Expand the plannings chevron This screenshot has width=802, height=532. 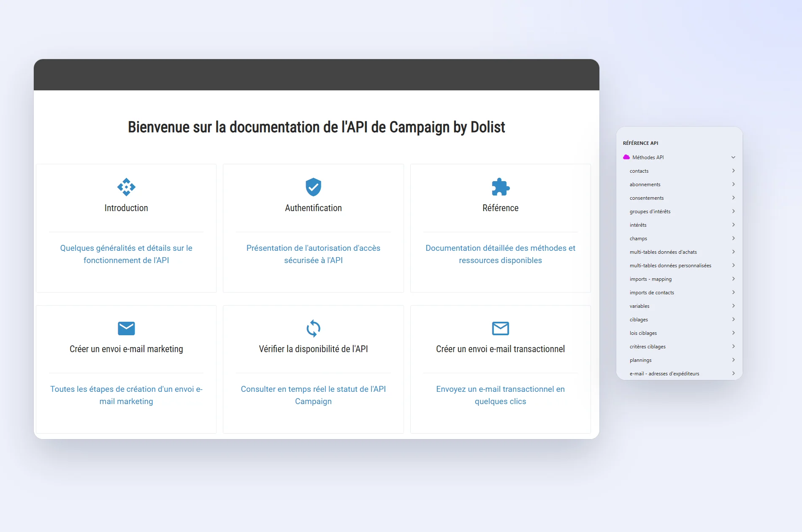click(734, 360)
